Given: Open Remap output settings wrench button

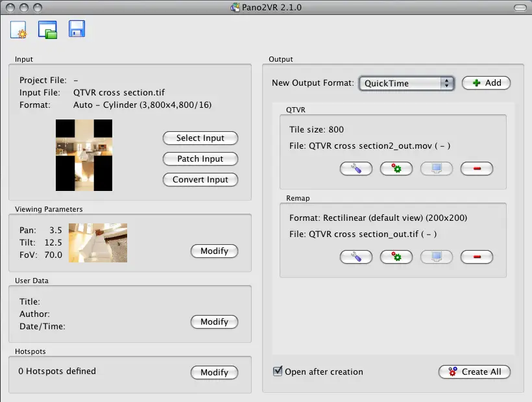Looking at the screenshot, I should pos(356,257).
